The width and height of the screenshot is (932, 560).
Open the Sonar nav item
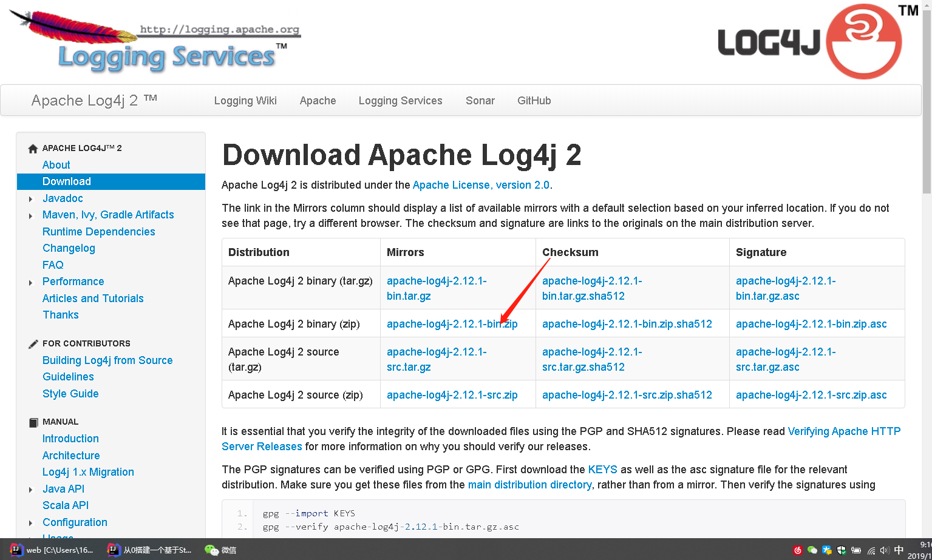pyautogui.click(x=480, y=101)
